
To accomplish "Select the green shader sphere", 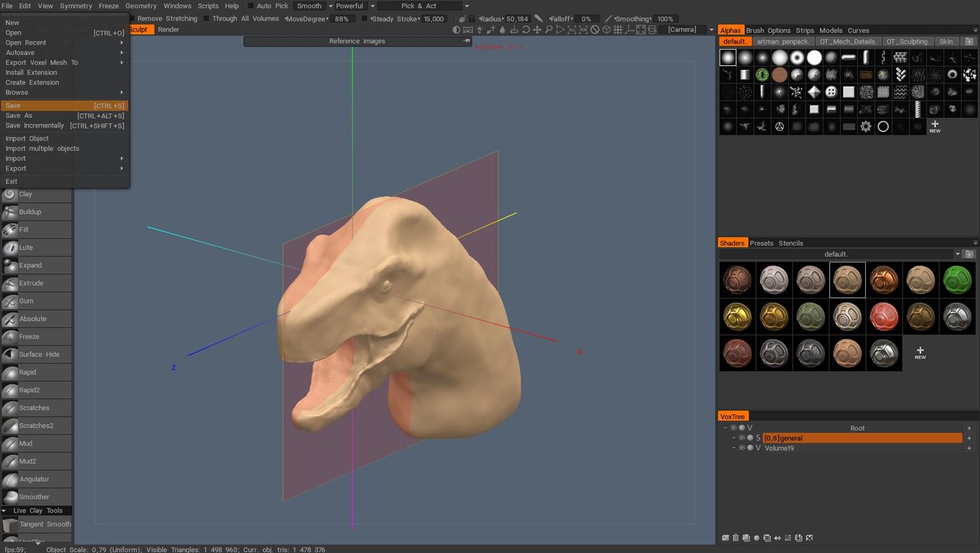I will click(957, 280).
